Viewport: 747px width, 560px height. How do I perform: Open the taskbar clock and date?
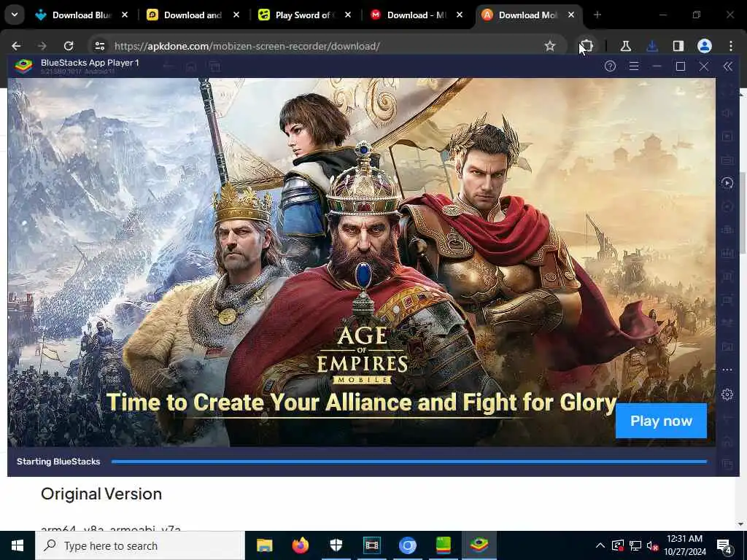684,545
